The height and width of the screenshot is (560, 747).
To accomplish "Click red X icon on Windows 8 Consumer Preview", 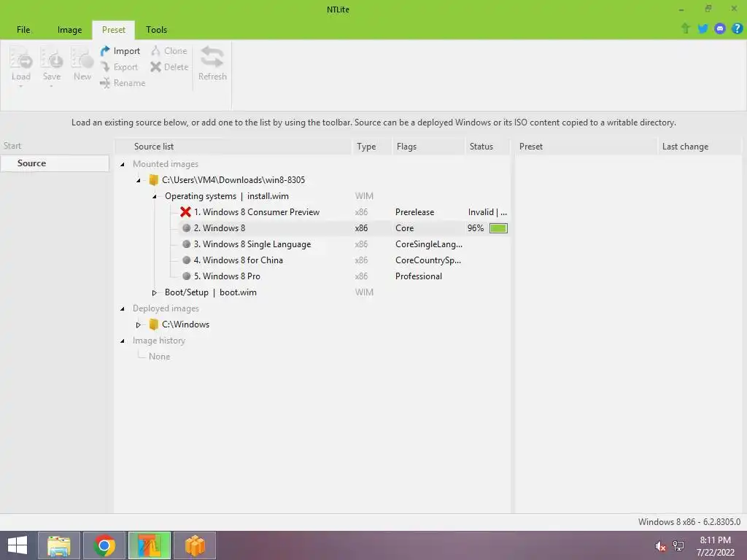I will pyautogui.click(x=185, y=212).
